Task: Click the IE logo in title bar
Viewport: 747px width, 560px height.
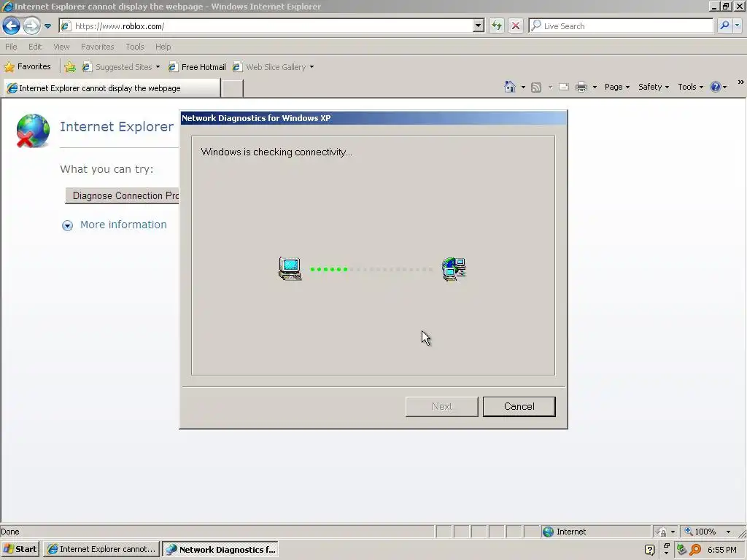Action: point(7,6)
